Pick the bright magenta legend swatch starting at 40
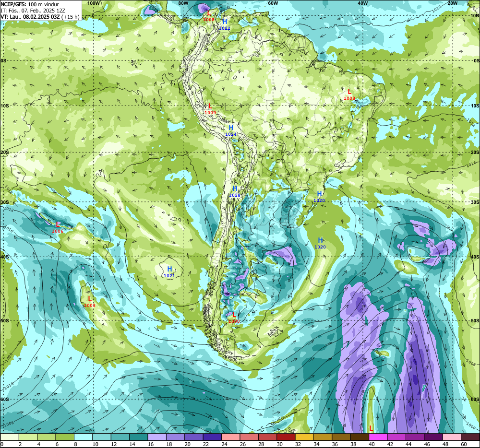Viewport: 480px width, 448px height. 378,437
